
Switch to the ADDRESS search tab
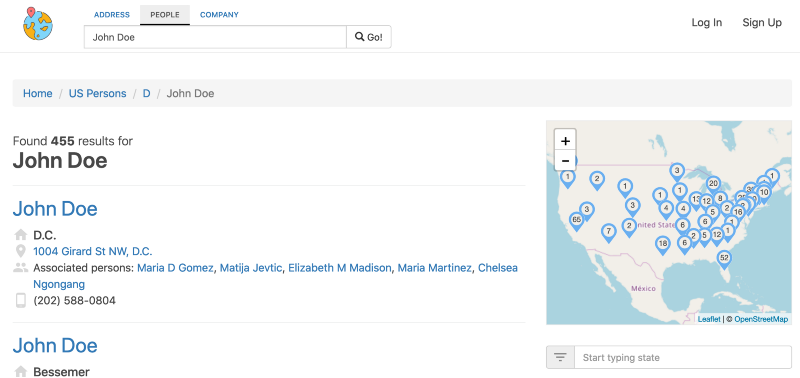coord(112,15)
